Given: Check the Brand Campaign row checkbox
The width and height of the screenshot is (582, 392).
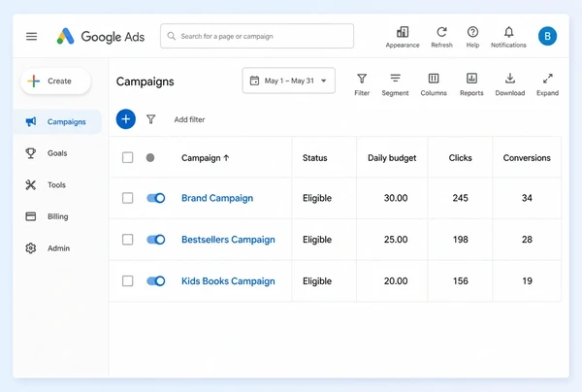Looking at the screenshot, I should pyautogui.click(x=128, y=198).
